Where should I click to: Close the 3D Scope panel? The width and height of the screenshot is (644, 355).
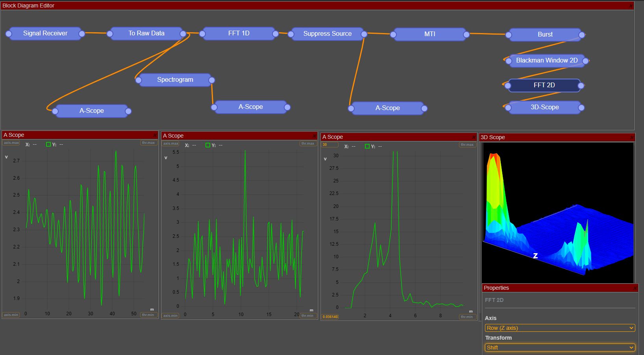tap(632, 138)
